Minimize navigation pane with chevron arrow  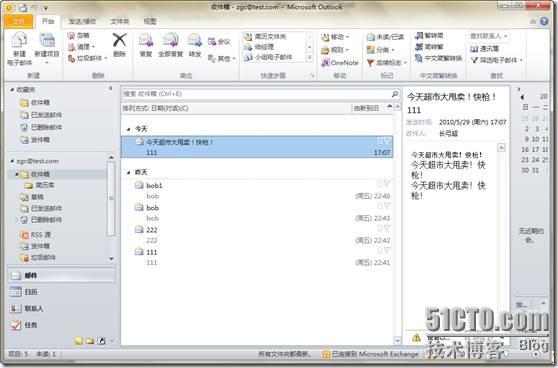(x=110, y=88)
